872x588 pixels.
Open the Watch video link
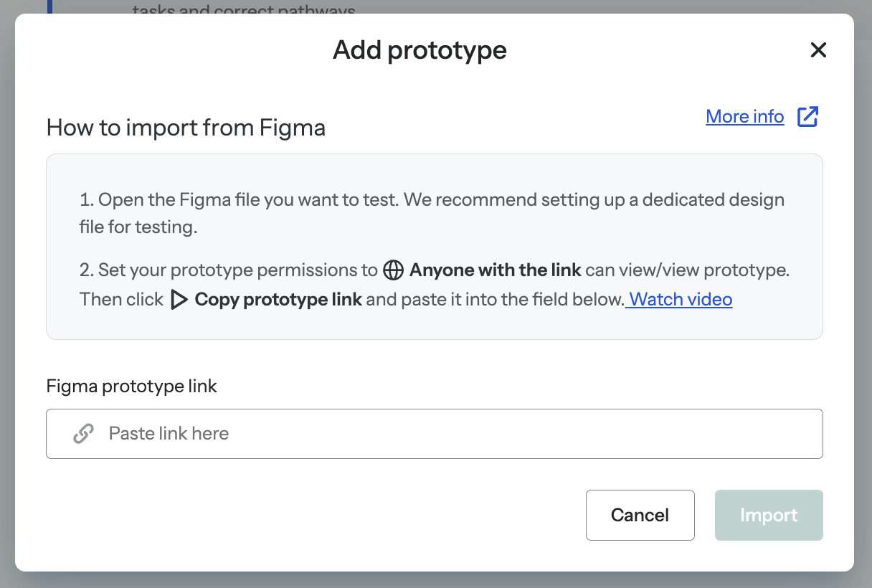[681, 299]
